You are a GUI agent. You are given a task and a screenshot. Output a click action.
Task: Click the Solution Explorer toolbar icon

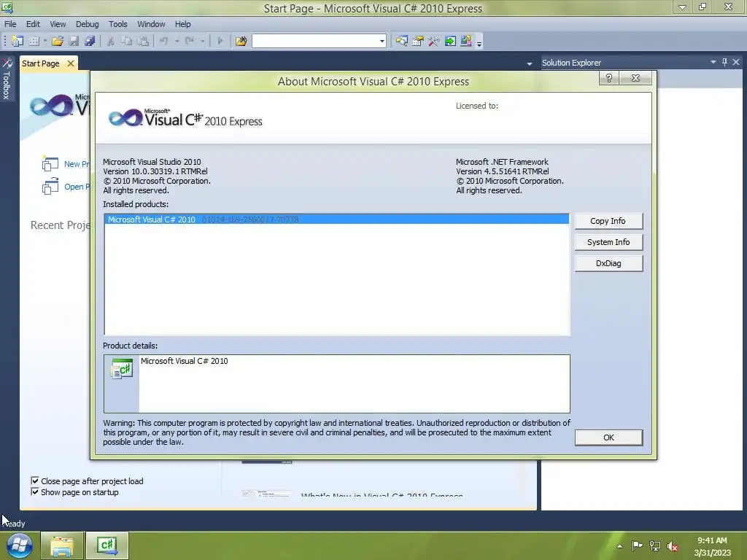[402, 41]
